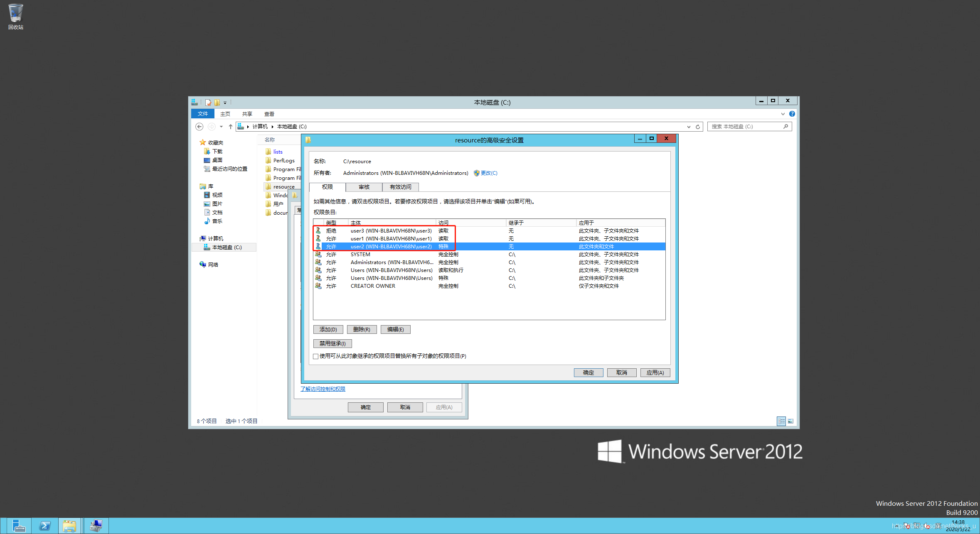The width and height of the screenshot is (980, 534).
Task: Open the recent locations dropdown arrow
Action: click(222, 127)
